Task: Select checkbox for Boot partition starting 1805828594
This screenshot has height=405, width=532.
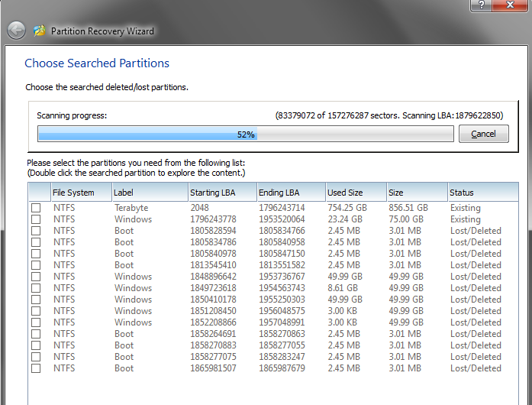Action: click(x=36, y=231)
